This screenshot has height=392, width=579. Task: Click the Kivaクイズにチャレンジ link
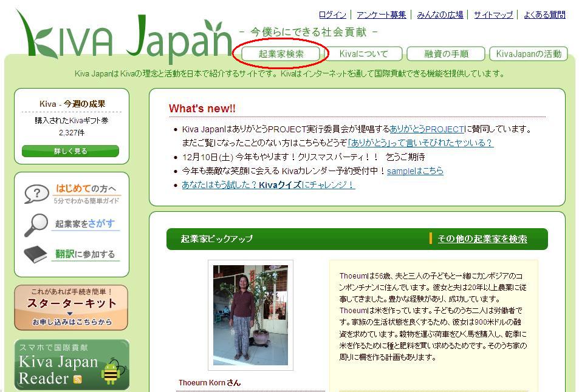pyautogui.click(x=269, y=184)
